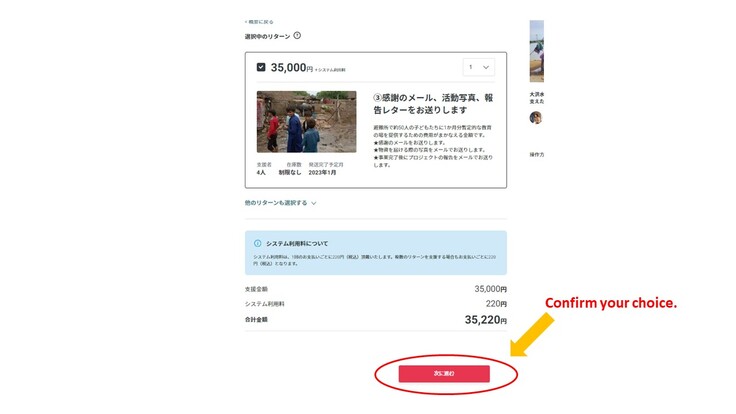Click the round user avatar on the right
736x414 pixels.
pyautogui.click(x=535, y=117)
